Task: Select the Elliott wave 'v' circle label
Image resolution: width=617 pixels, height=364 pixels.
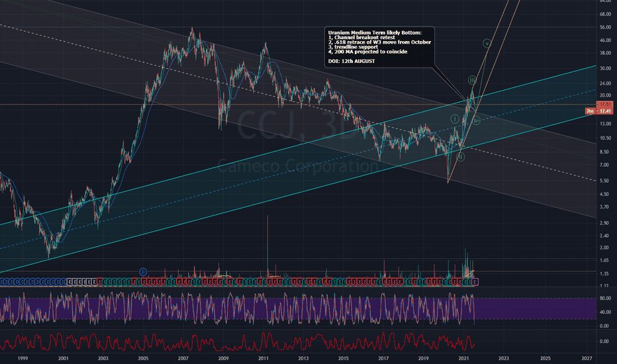Action: 487,43
